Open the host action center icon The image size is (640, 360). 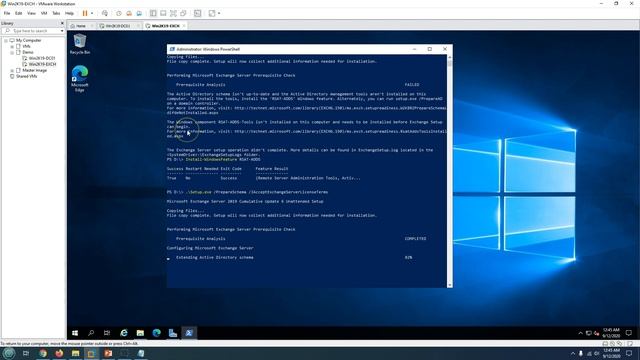[x=629, y=353]
